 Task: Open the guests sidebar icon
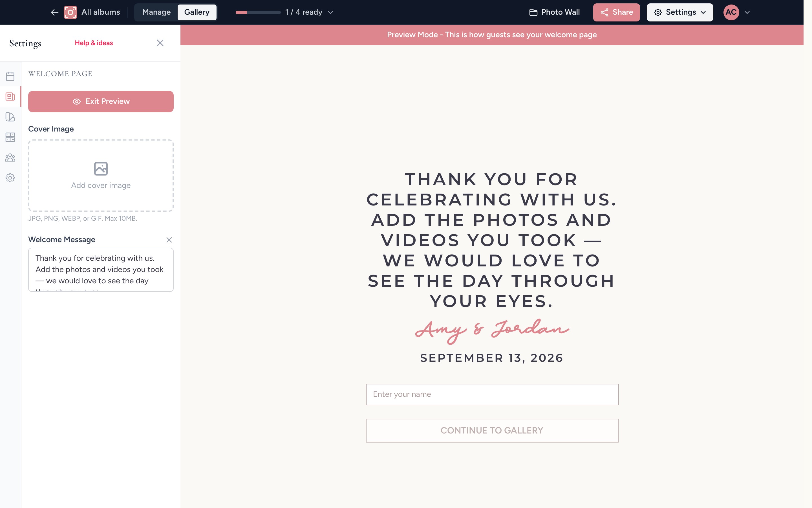point(10,157)
